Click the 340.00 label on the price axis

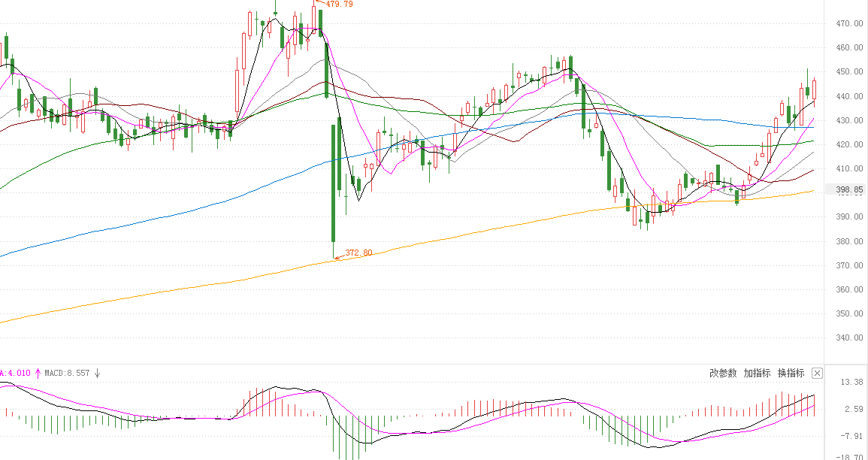(x=848, y=338)
